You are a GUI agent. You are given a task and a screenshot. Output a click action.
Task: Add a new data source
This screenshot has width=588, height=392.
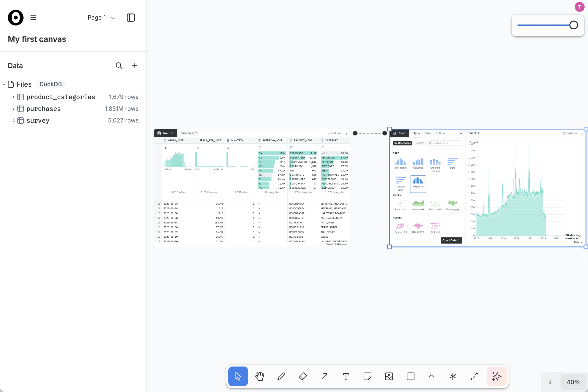pos(135,66)
